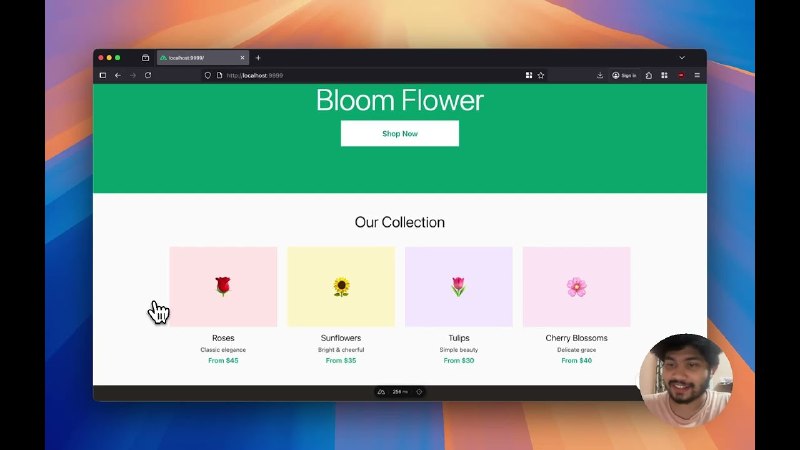800x450 pixels.
Task: Close the localhost:9999 tab
Action: [242, 58]
